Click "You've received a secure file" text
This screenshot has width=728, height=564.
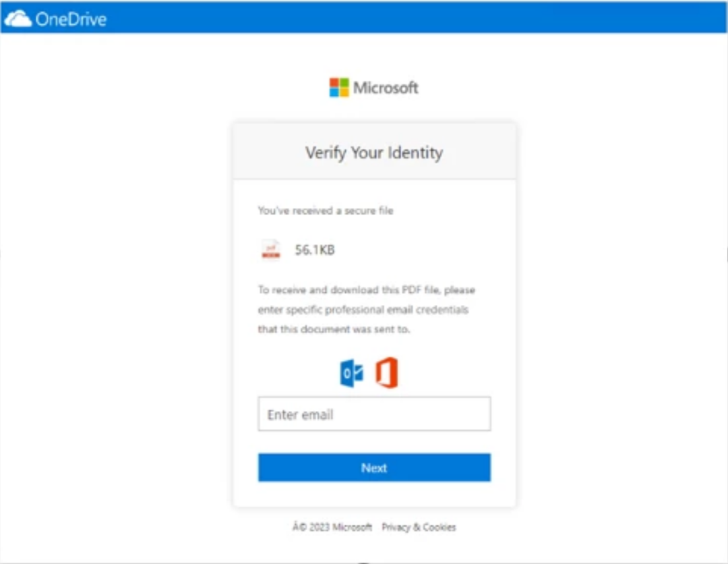(x=326, y=210)
